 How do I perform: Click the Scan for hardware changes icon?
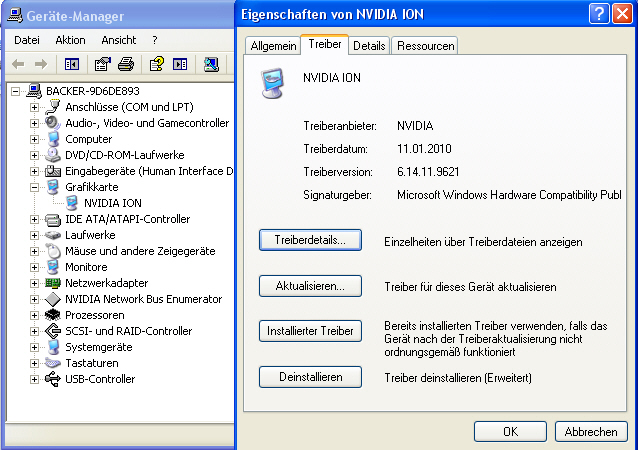(x=211, y=64)
